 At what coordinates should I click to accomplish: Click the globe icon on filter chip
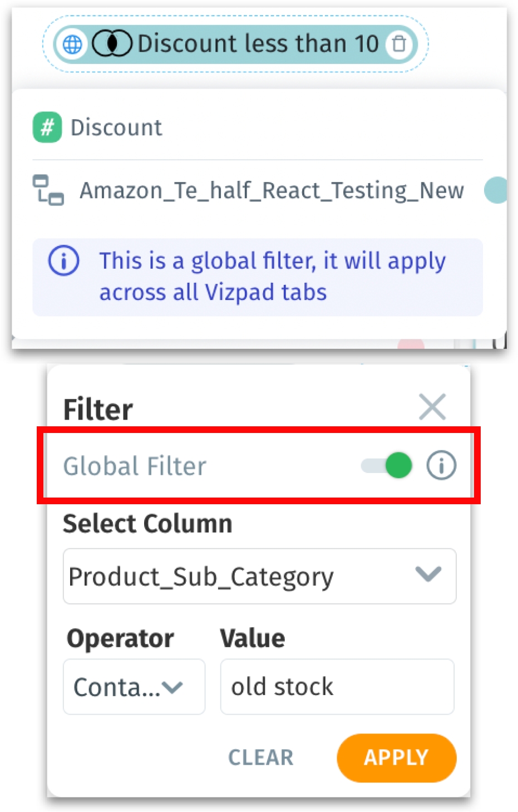point(72,44)
